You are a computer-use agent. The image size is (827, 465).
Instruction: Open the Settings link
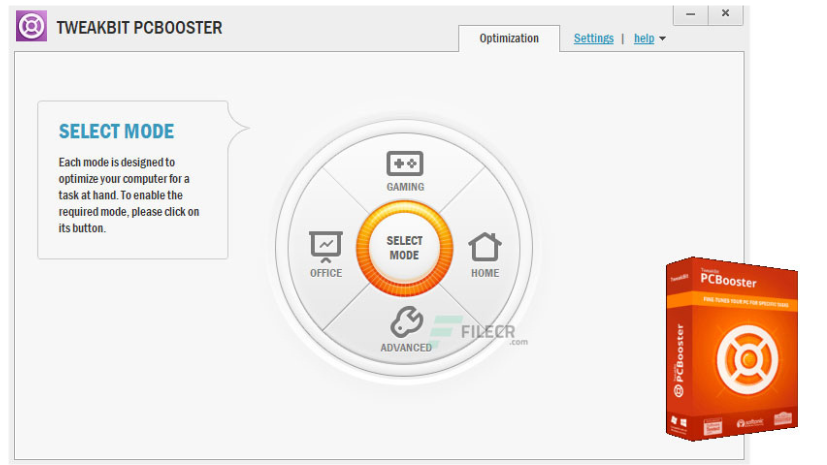pos(593,38)
